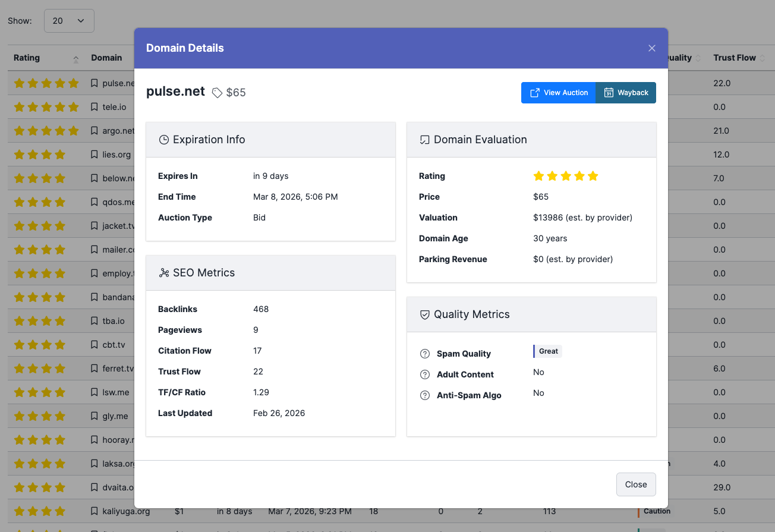This screenshot has width=775, height=532.
Task: Dismiss Domain Details with the X
Action: pos(651,48)
